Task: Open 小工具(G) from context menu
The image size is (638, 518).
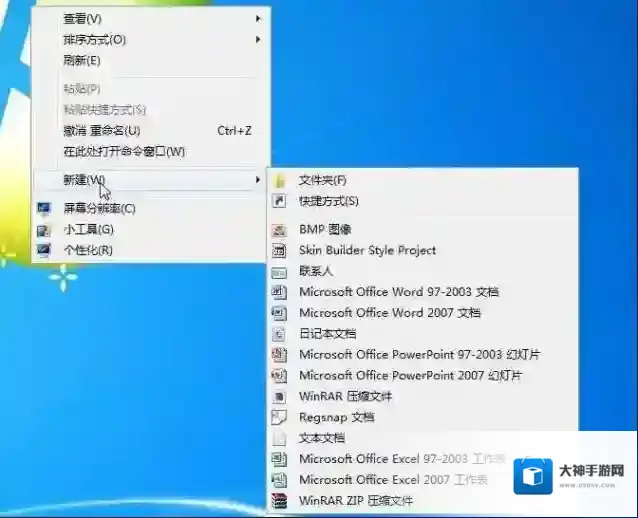Action: click(x=151, y=230)
